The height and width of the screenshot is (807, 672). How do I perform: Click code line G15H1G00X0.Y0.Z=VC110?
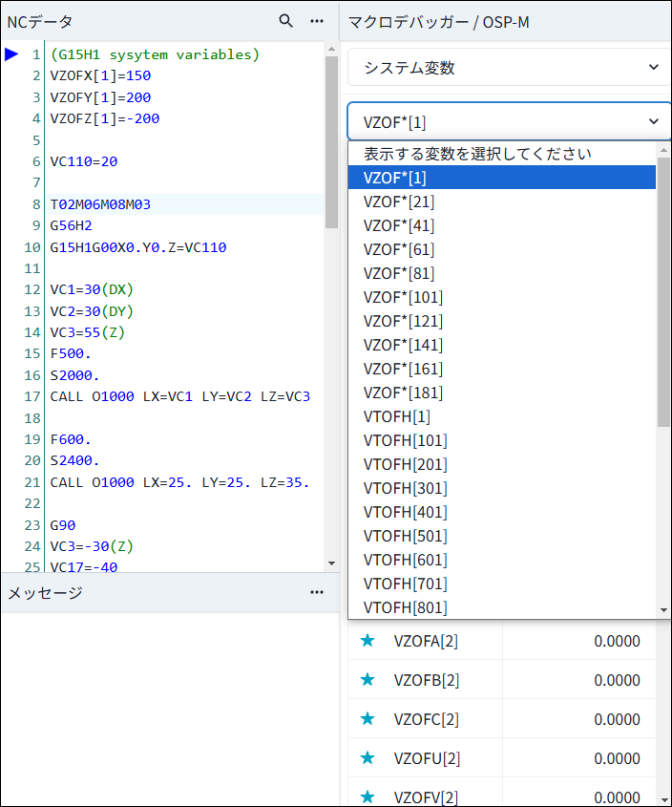pyautogui.click(x=137, y=247)
